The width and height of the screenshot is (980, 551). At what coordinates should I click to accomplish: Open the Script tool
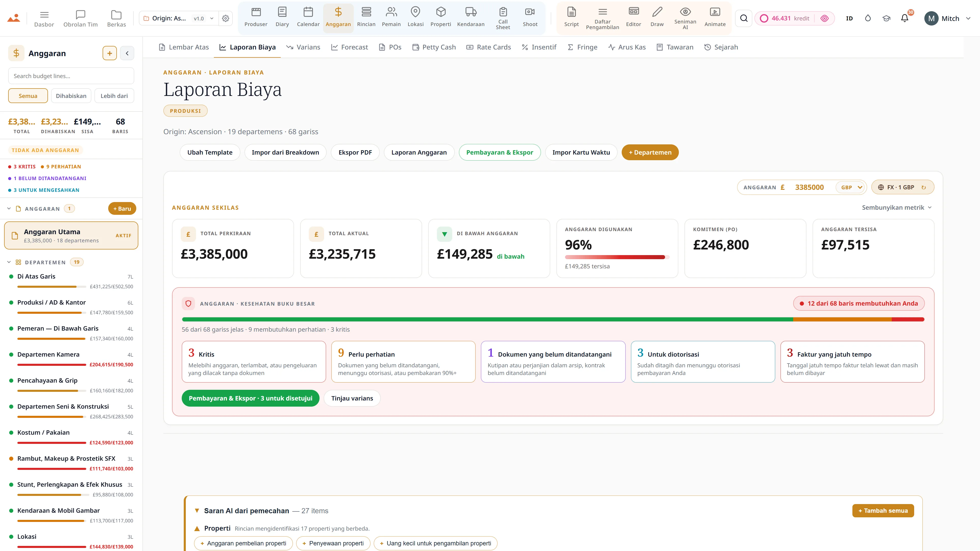(x=571, y=18)
